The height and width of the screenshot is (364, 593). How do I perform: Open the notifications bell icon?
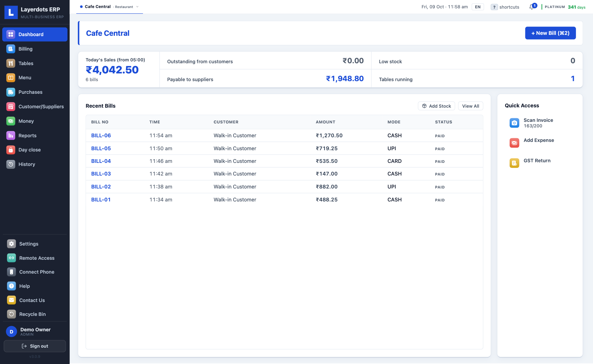click(x=532, y=7)
